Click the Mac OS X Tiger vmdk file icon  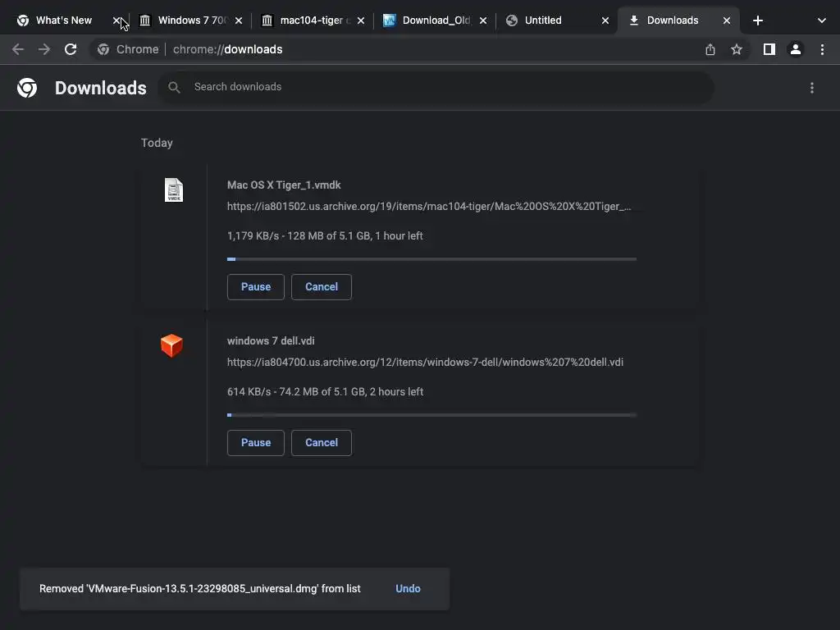tap(174, 190)
